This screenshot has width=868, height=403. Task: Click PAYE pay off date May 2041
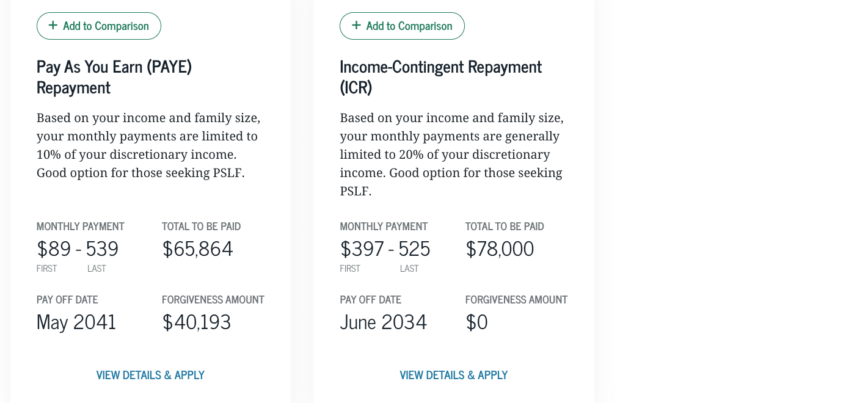(x=76, y=322)
